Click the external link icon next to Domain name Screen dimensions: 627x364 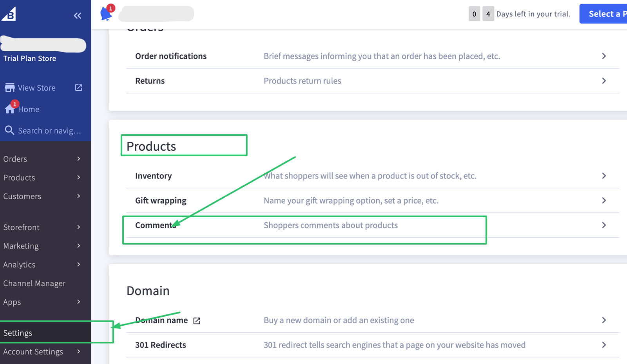click(196, 320)
